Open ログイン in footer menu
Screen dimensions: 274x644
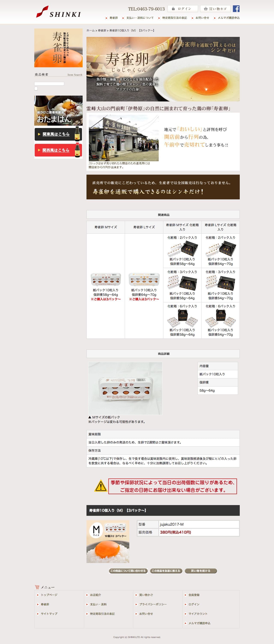point(194,604)
